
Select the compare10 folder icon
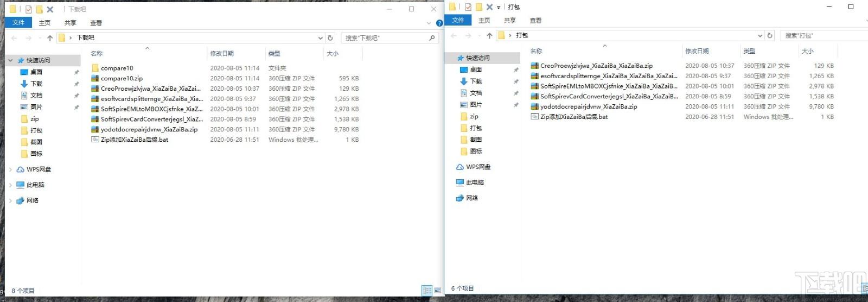point(95,68)
